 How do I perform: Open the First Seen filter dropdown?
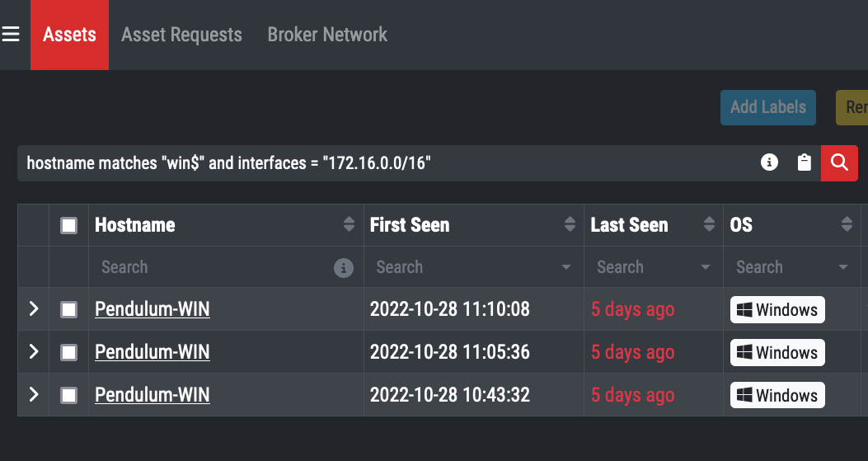[566, 268]
